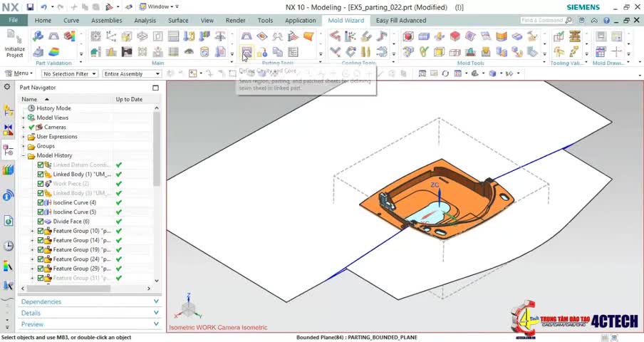The height and width of the screenshot is (342, 644).
Task: Open the Part Navigator sidebar tab icon
Action: click(9, 150)
